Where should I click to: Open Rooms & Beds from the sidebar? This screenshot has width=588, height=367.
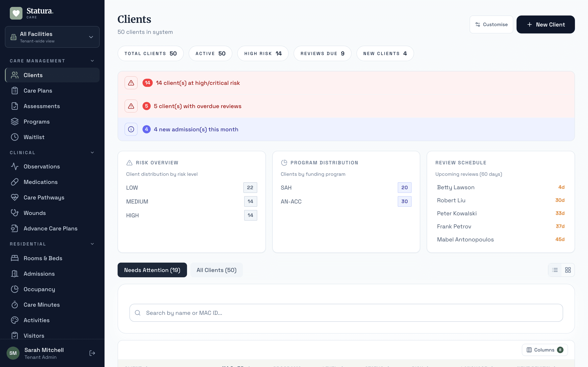click(x=43, y=258)
